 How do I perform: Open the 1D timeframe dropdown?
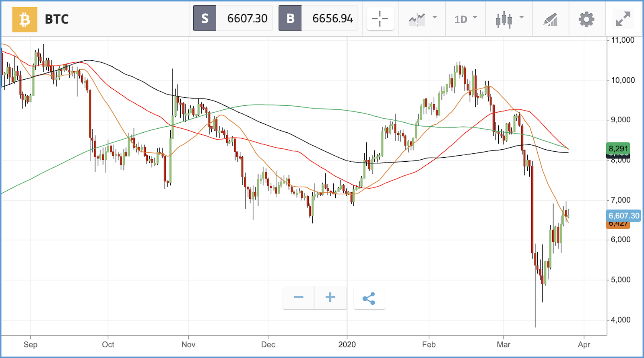click(466, 19)
